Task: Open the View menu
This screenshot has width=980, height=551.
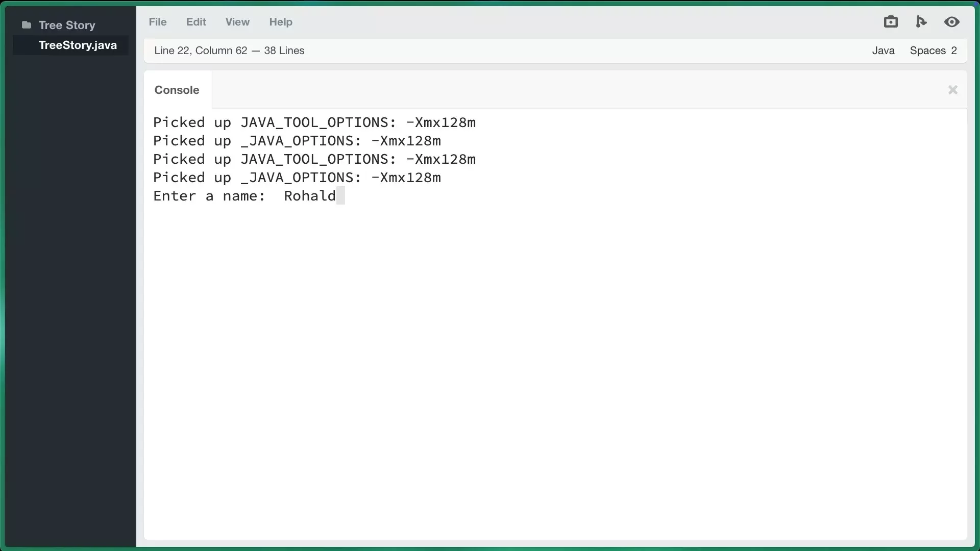Action: (237, 21)
